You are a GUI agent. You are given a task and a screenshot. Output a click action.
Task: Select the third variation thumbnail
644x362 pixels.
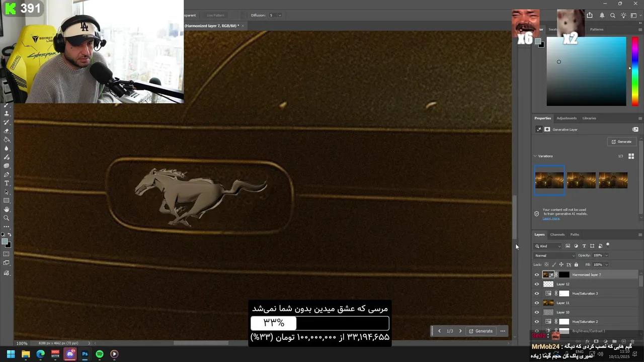click(x=613, y=180)
